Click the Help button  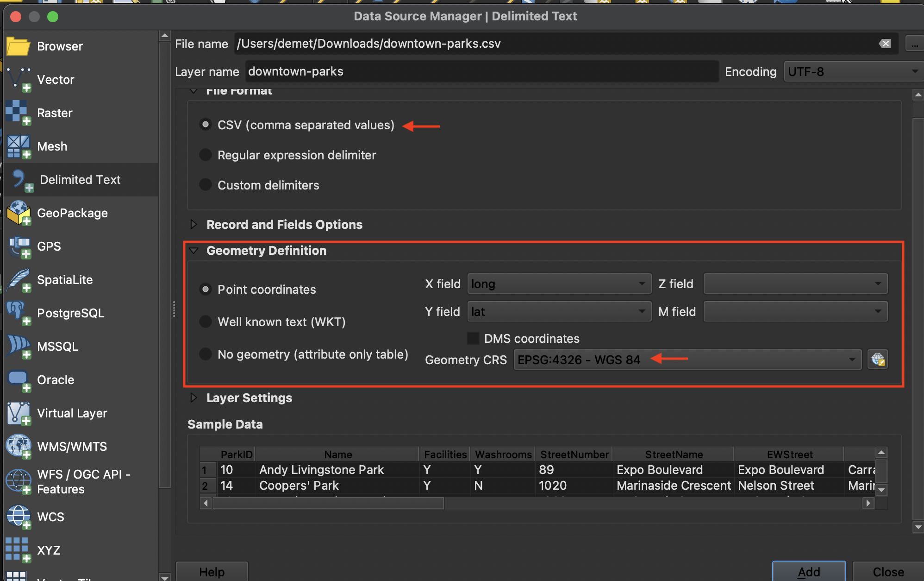click(212, 572)
